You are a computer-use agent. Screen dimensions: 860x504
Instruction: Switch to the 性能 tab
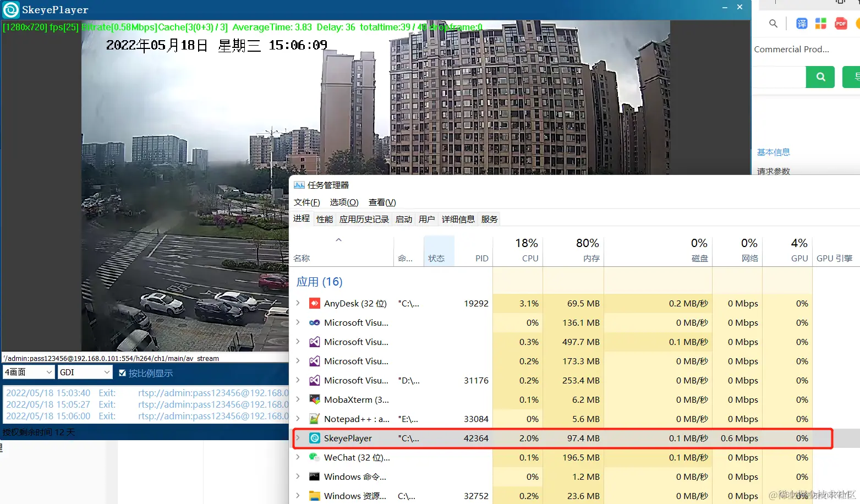pyautogui.click(x=325, y=219)
